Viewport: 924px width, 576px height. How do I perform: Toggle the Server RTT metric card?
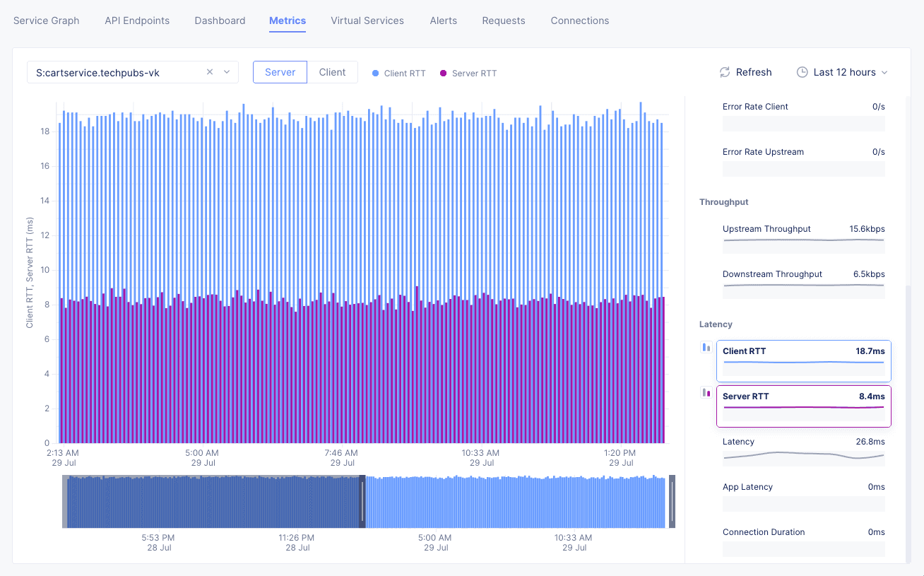pyautogui.click(x=803, y=406)
